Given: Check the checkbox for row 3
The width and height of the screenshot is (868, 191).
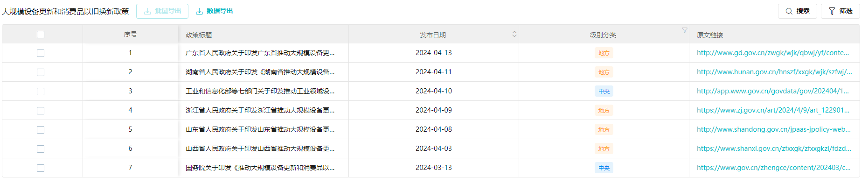Looking at the screenshot, I should click(41, 92).
